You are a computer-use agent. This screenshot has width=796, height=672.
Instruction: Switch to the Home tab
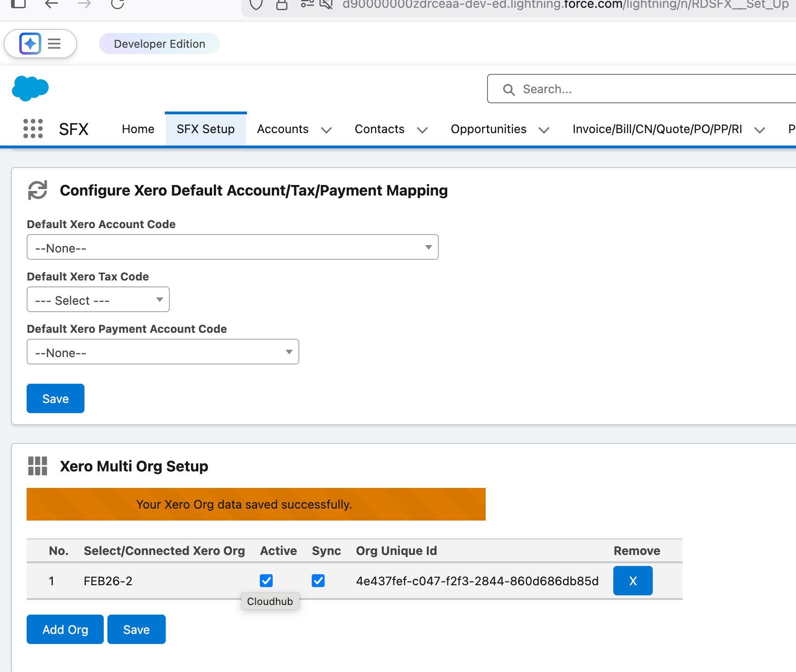pos(138,129)
